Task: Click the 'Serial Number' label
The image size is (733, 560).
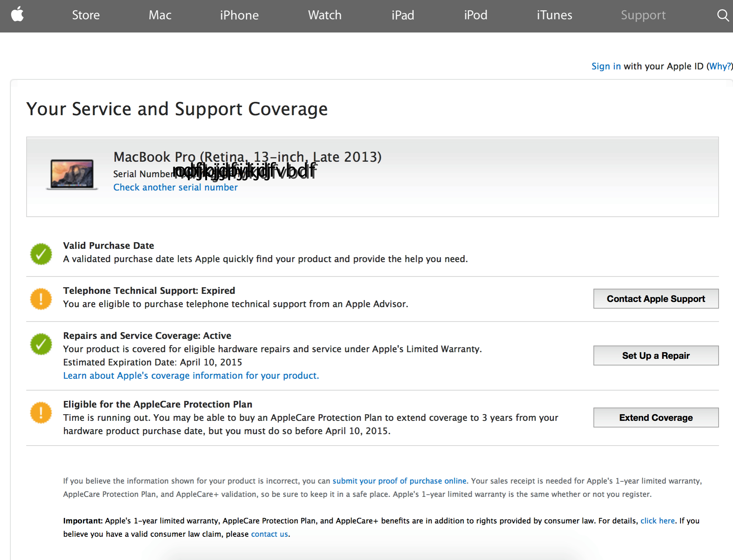Action: pos(143,174)
